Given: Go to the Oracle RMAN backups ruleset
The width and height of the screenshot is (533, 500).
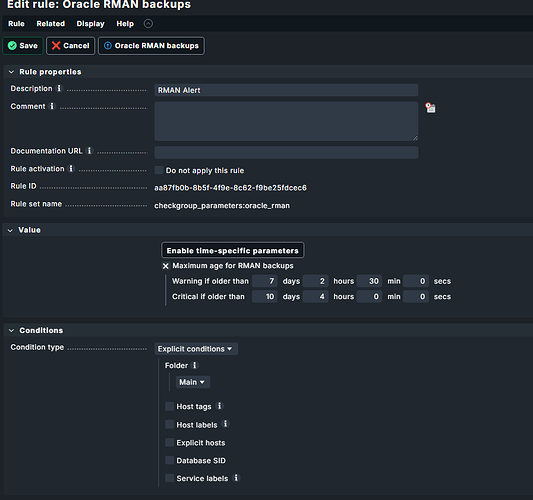Looking at the screenshot, I should click(x=151, y=46).
